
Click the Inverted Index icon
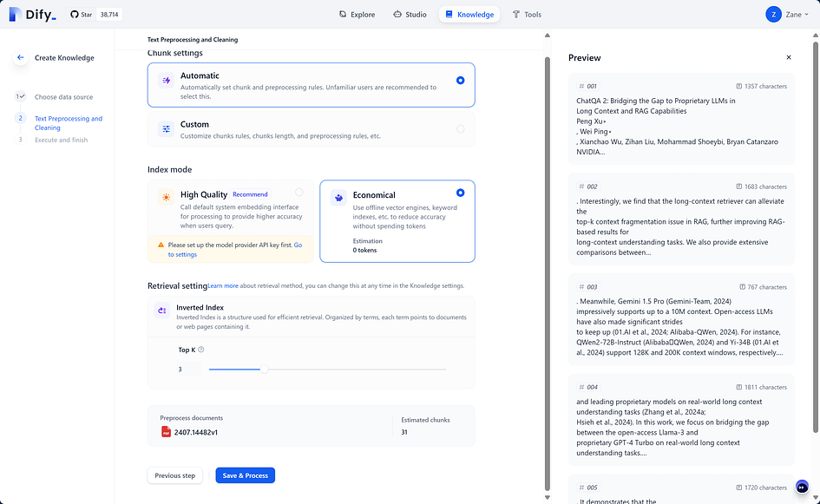[x=162, y=310]
